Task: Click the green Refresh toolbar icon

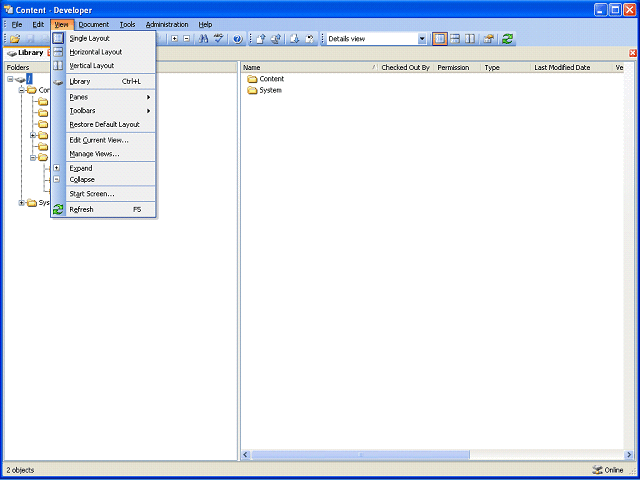Action: (x=507, y=39)
